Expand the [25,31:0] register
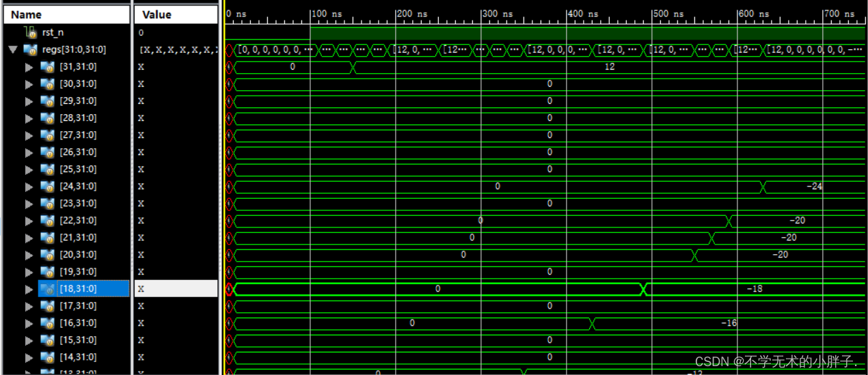 click(29, 169)
